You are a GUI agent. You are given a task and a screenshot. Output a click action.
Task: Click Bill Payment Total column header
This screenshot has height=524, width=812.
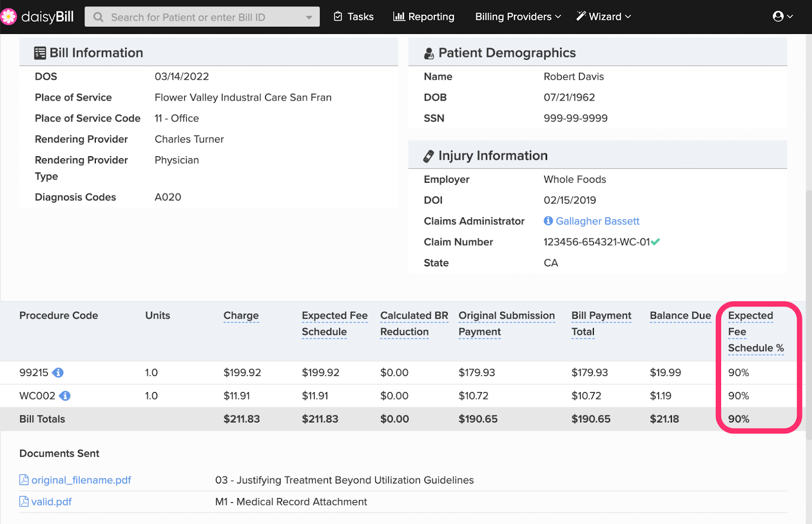pyautogui.click(x=601, y=324)
